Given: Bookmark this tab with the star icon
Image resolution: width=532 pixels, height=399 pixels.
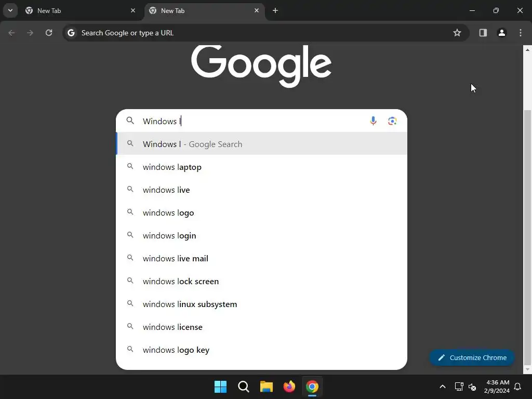Looking at the screenshot, I should pos(457,33).
